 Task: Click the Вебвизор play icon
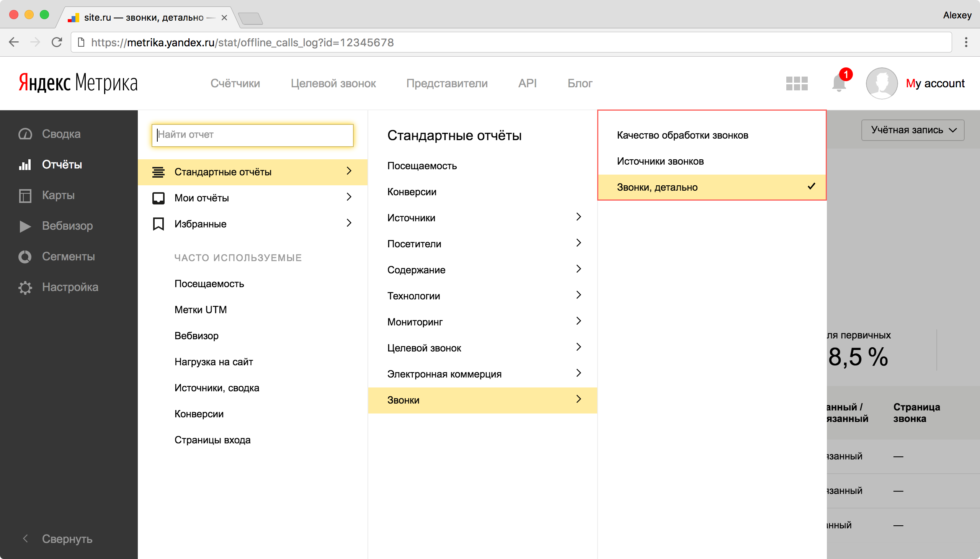[x=25, y=226]
